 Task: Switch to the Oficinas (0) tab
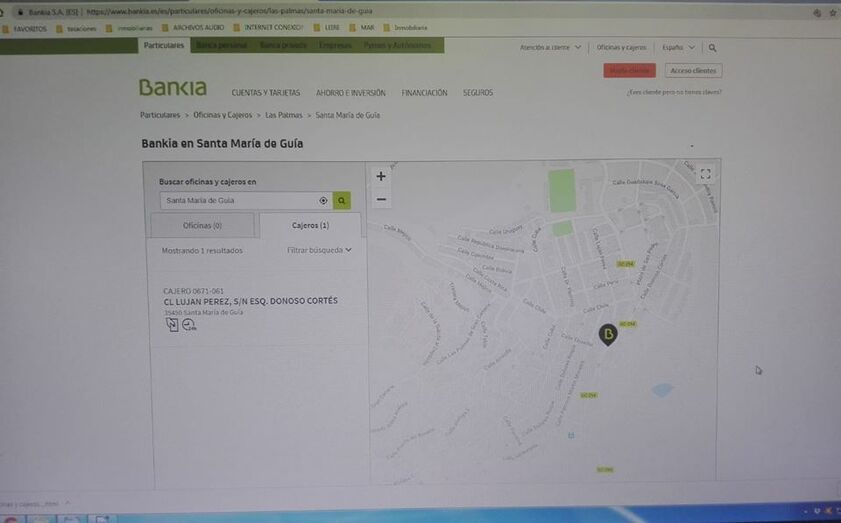(x=202, y=225)
